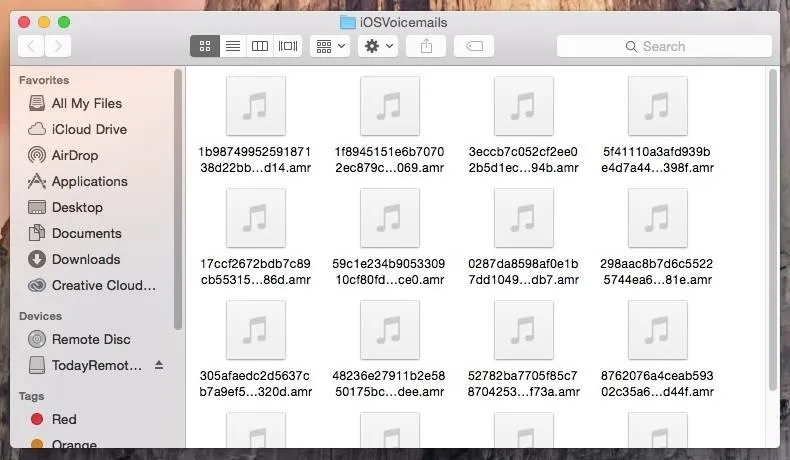This screenshot has width=790, height=460.
Task: Select file icon 8762076a4ceab593...d44f.amr
Action: pos(658,330)
